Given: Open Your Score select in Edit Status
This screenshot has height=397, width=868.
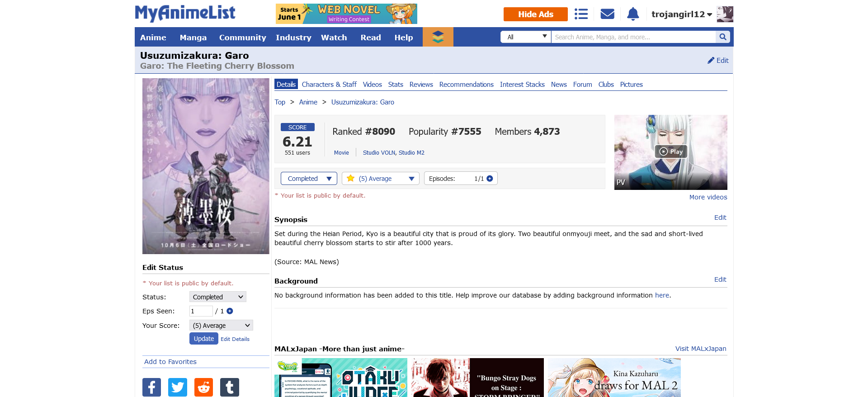Looking at the screenshot, I should (x=221, y=326).
